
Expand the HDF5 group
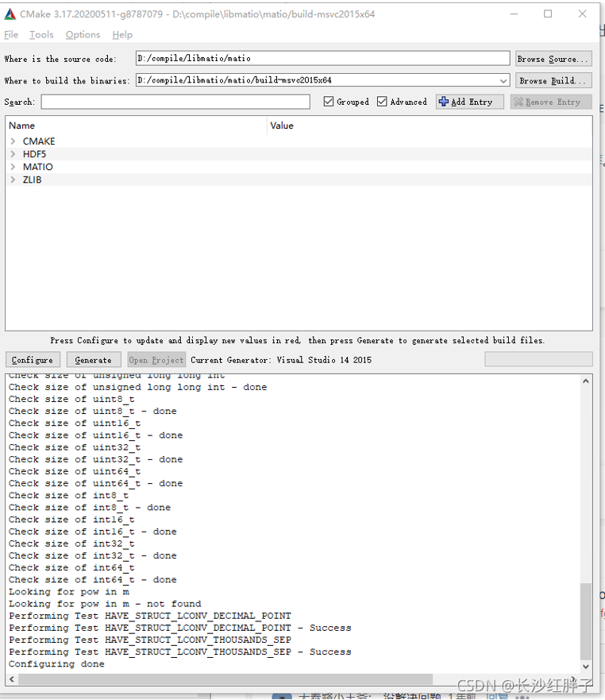click(x=13, y=154)
